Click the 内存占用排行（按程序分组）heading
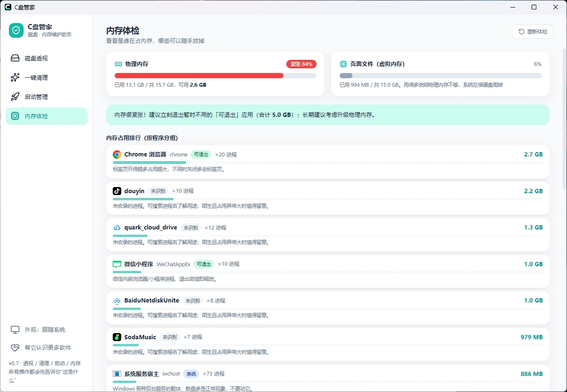 click(142, 138)
